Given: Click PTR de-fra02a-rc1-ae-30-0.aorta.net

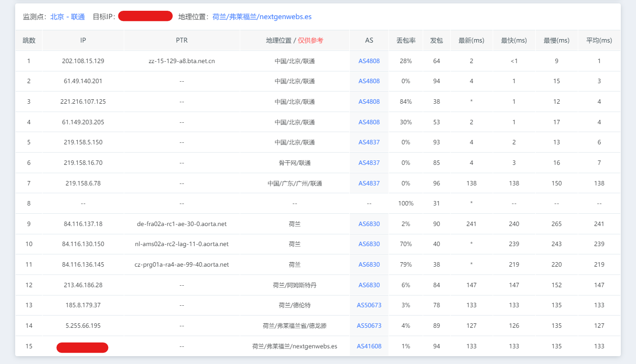Looking at the screenshot, I should tap(182, 224).
